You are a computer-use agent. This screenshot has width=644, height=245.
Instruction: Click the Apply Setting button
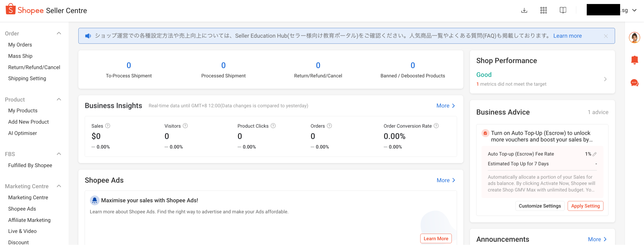(585, 206)
